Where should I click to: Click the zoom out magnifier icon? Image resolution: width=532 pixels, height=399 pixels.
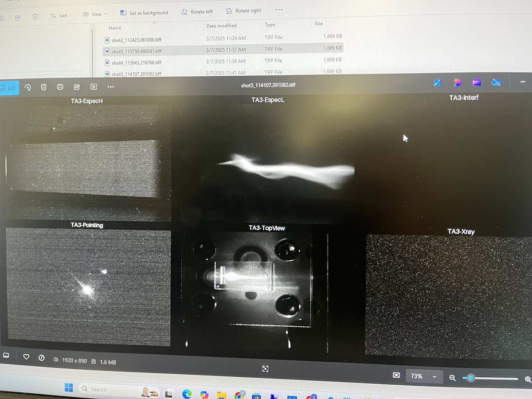[x=453, y=378]
